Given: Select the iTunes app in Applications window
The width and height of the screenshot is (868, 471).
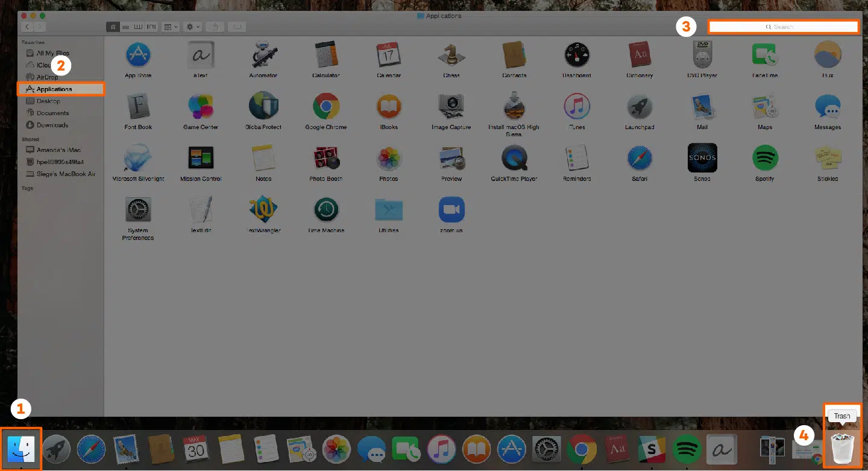Looking at the screenshot, I should pyautogui.click(x=577, y=107).
